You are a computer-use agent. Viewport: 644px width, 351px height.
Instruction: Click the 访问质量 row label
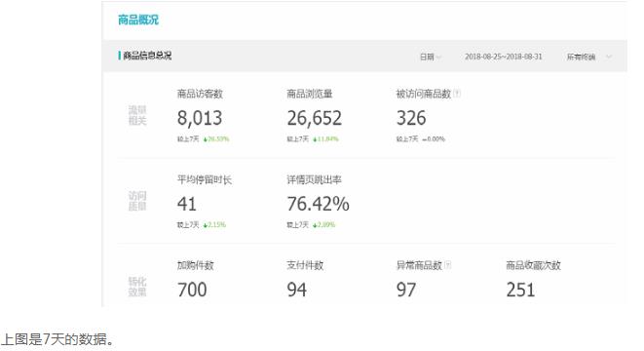(137, 201)
